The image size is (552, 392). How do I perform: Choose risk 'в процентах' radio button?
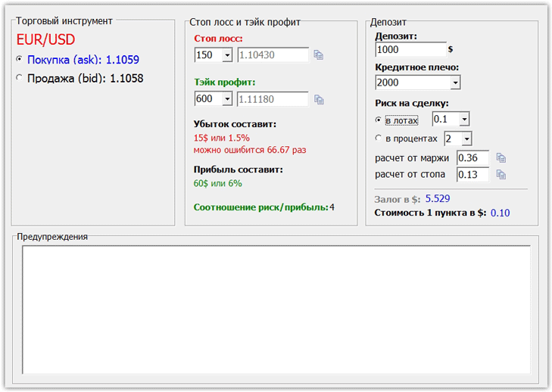(379, 138)
